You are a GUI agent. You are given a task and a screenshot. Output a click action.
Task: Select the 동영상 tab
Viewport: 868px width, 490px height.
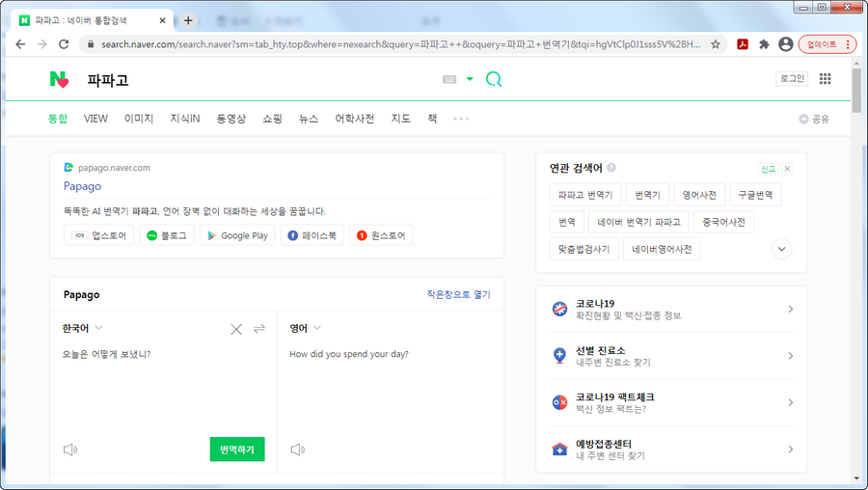231,119
